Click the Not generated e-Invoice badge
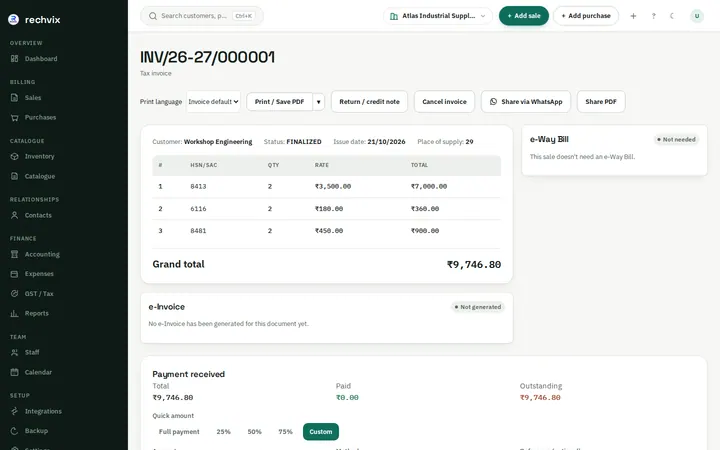Viewport: 720px width, 450px height. click(x=478, y=307)
